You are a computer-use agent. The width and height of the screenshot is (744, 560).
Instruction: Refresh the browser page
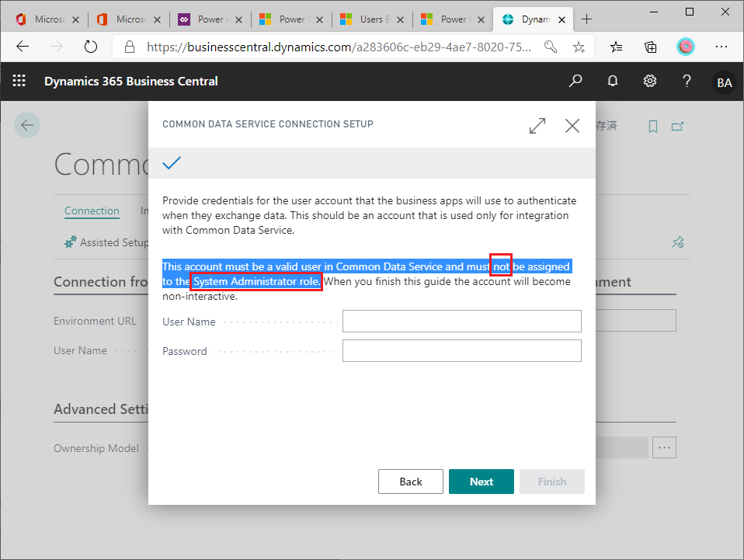click(x=91, y=47)
